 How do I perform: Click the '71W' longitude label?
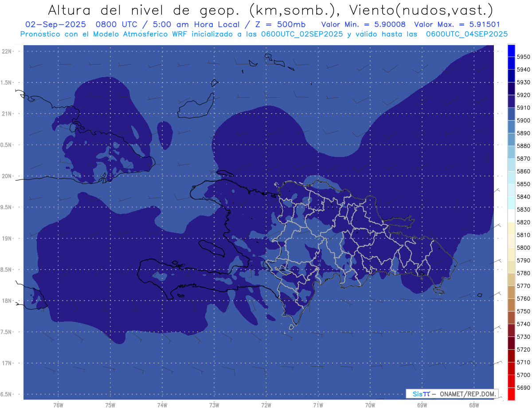click(x=318, y=405)
